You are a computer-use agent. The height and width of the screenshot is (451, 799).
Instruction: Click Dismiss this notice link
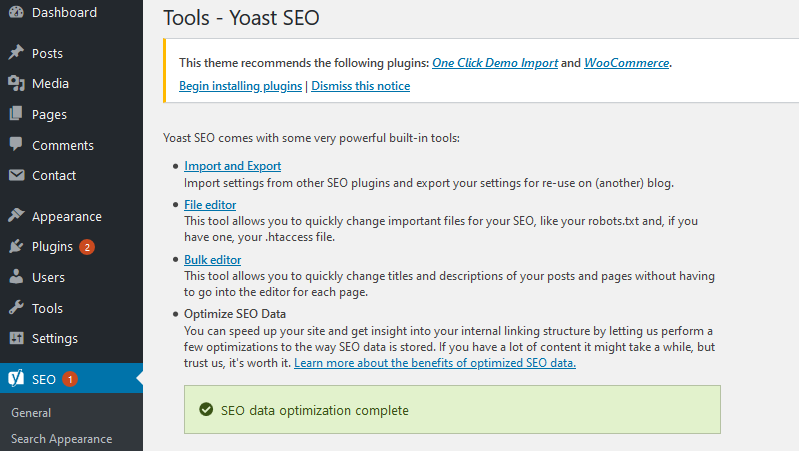coord(361,86)
